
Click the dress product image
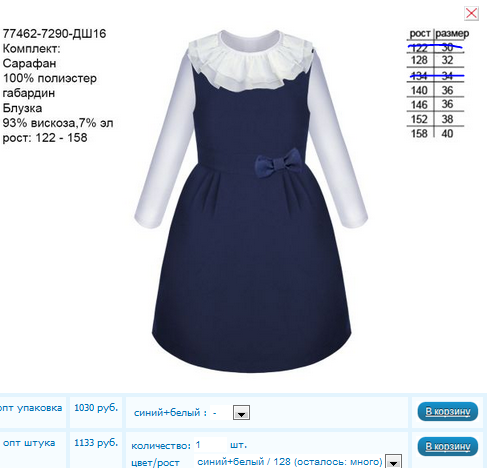point(251,201)
